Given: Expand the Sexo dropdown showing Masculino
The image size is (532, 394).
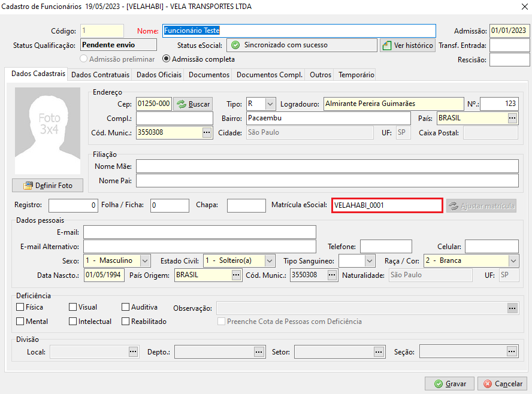Looking at the screenshot, I should (x=145, y=260).
